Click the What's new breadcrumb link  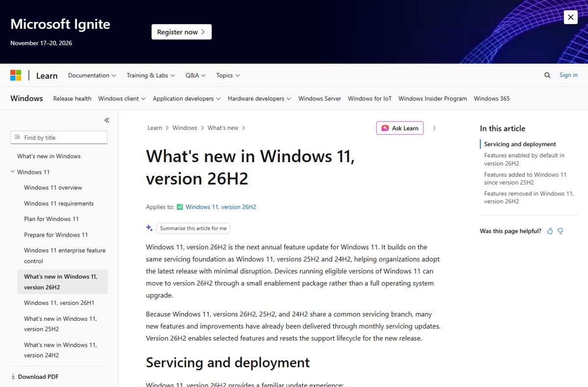pos(223,128)
